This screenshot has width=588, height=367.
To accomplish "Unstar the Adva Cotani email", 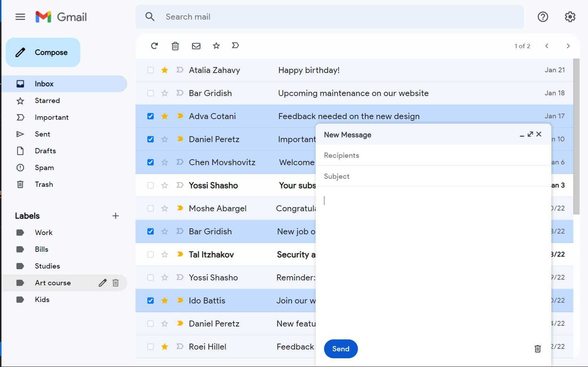I will click(164, 116).
